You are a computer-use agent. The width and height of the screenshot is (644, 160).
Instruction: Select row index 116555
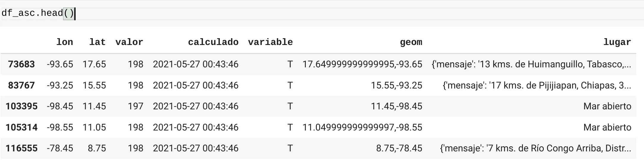coord(21,148)
